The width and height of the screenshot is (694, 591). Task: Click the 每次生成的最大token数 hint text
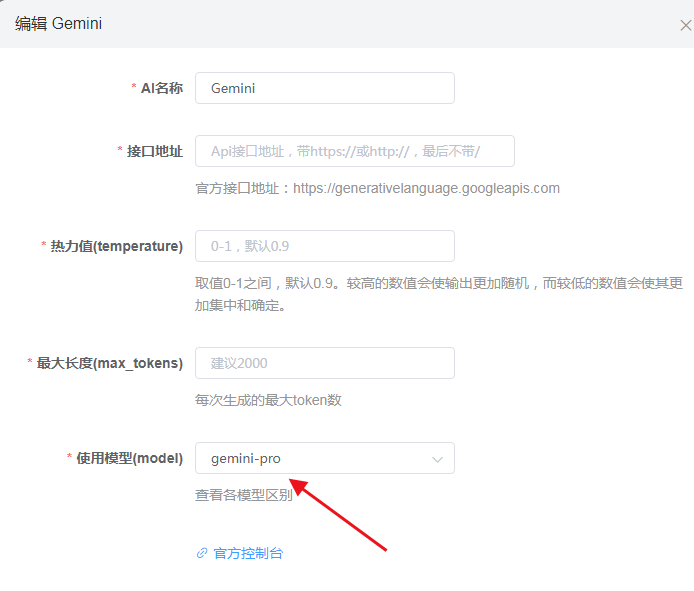click(x=268, y=400)
